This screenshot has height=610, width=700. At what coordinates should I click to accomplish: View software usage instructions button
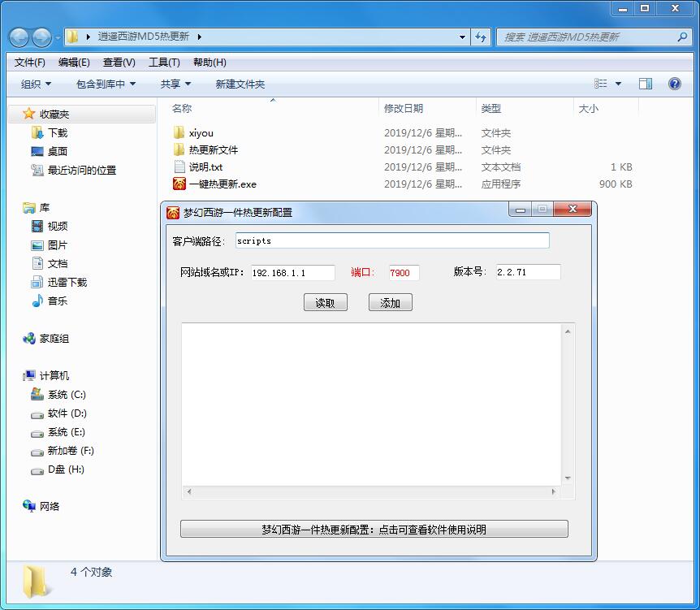point(374,530)
